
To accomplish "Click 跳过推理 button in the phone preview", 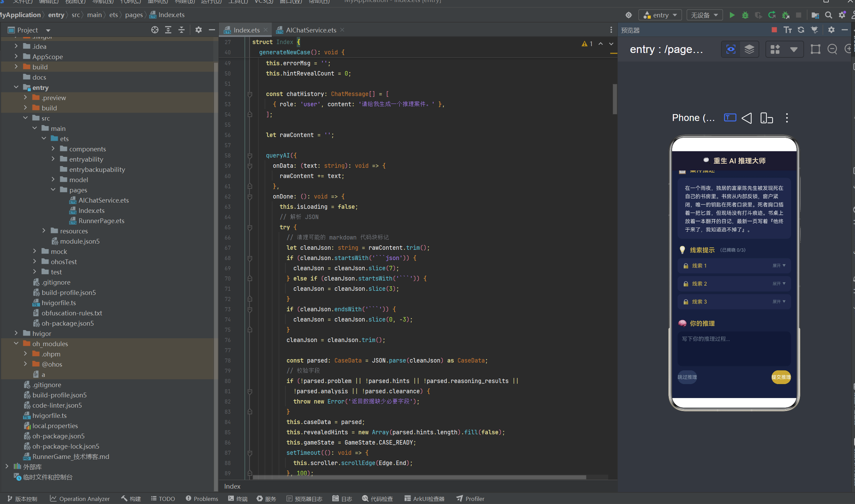I will 687,377.
